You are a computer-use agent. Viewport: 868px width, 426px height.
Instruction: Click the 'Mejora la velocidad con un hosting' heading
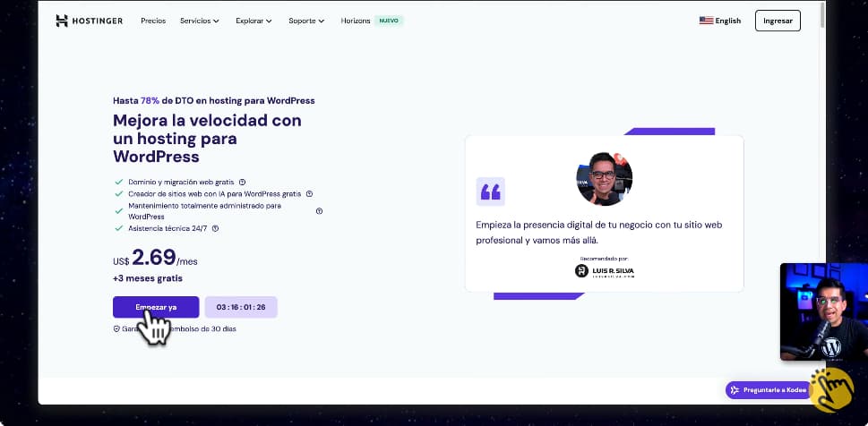(207, 139)
